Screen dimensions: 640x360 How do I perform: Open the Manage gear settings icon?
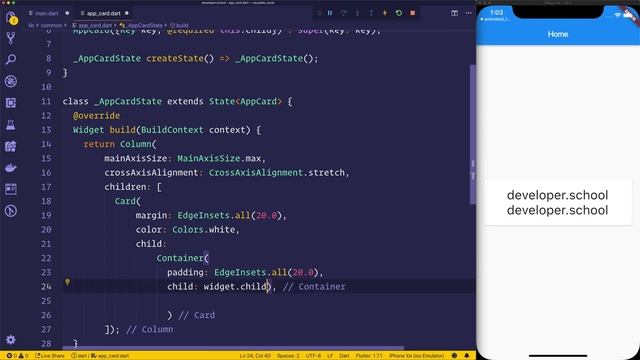(x=11, y=340)
